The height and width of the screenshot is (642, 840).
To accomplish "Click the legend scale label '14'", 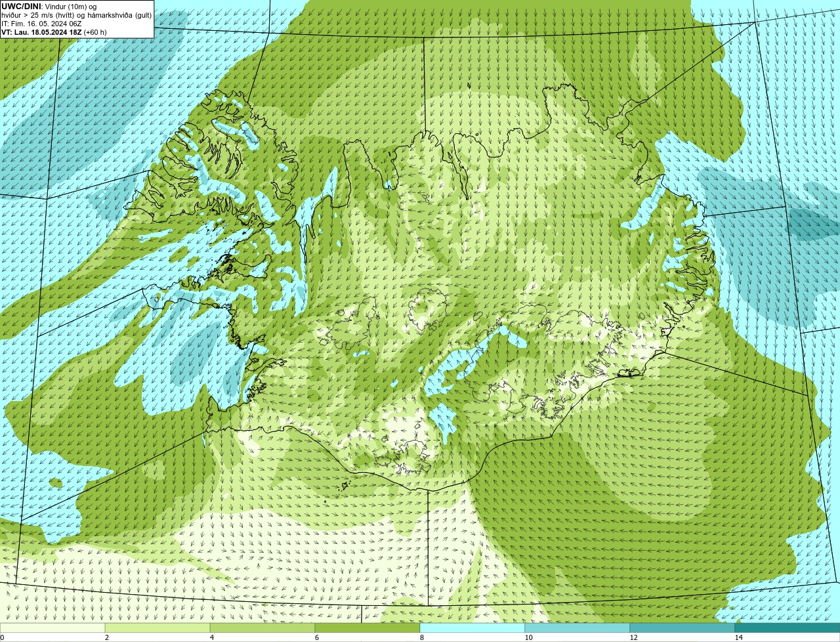I will (x=738, y=637).
